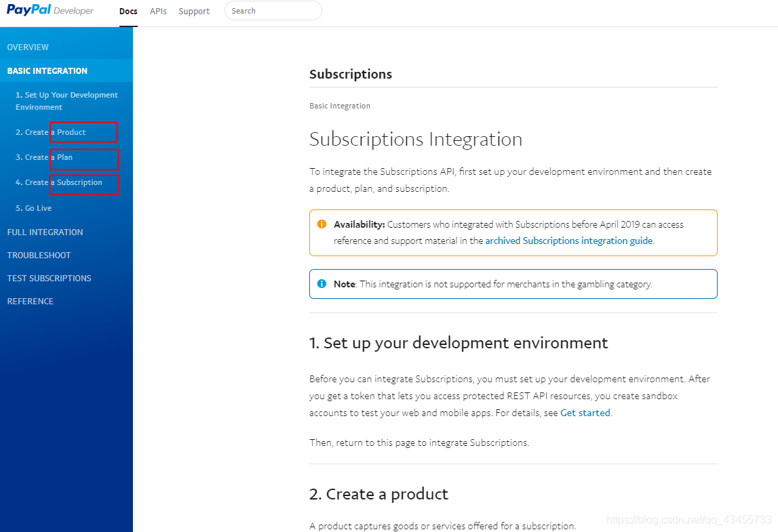Viewport: 778px width, 532px height.
Task: Click heading 1. Set up your development environment
Action: [x=459, y=343]
